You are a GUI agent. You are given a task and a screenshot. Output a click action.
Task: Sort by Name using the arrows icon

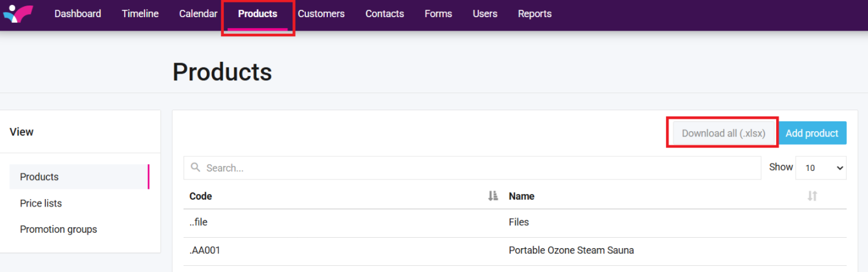coord(812,196)
